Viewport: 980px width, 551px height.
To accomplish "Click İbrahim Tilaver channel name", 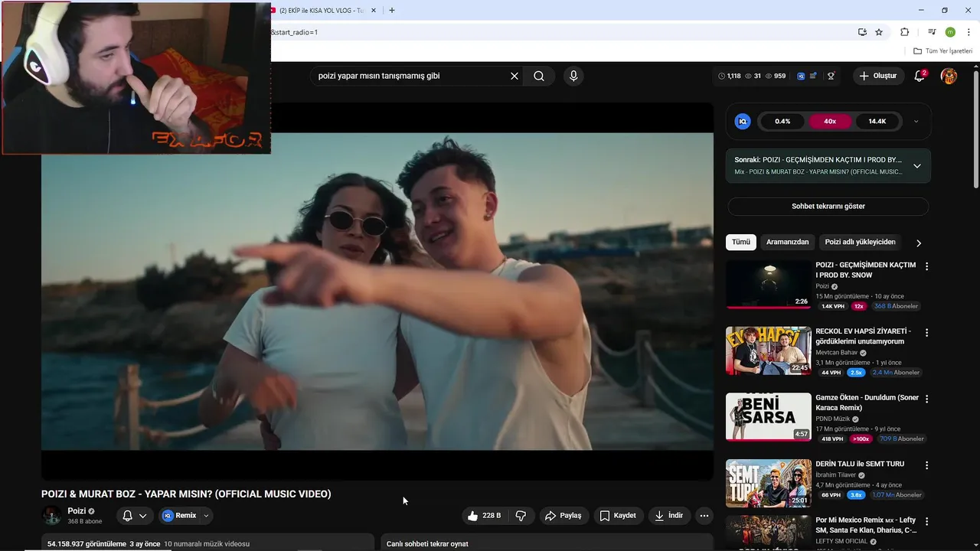I will tap(836, 475).
